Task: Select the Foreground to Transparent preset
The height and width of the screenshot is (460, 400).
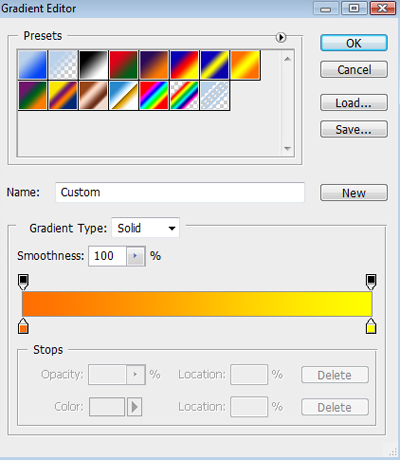Action: 63,65
